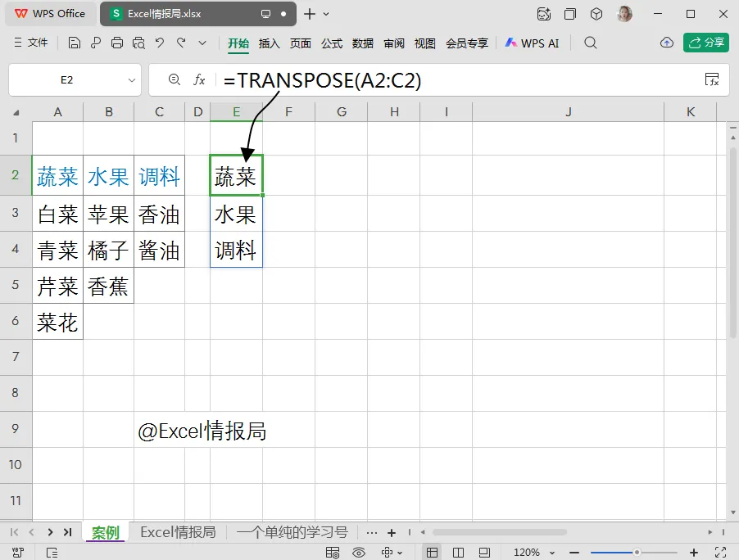Click the cube icon in the title bar

pyautogui.click(x=596, y=14)
